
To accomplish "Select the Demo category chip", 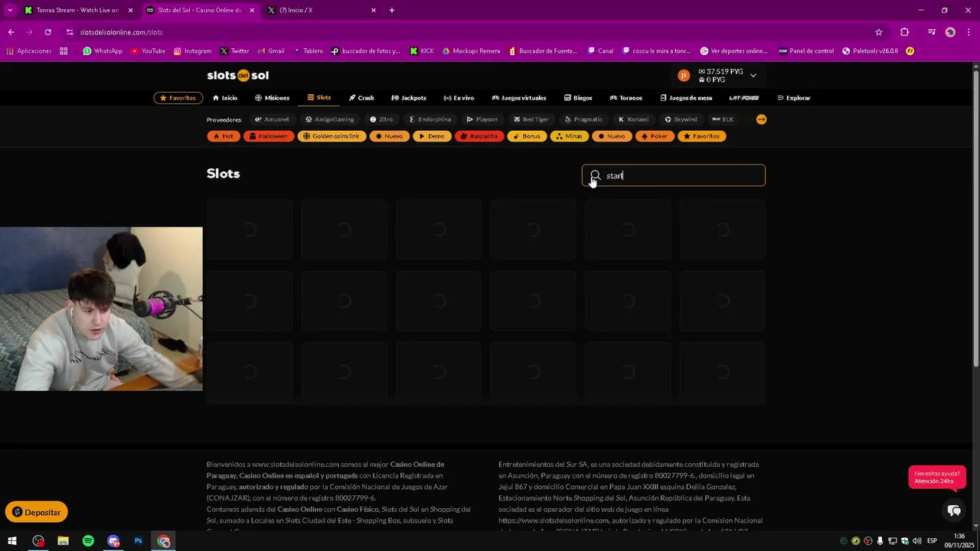I will 431,136.
